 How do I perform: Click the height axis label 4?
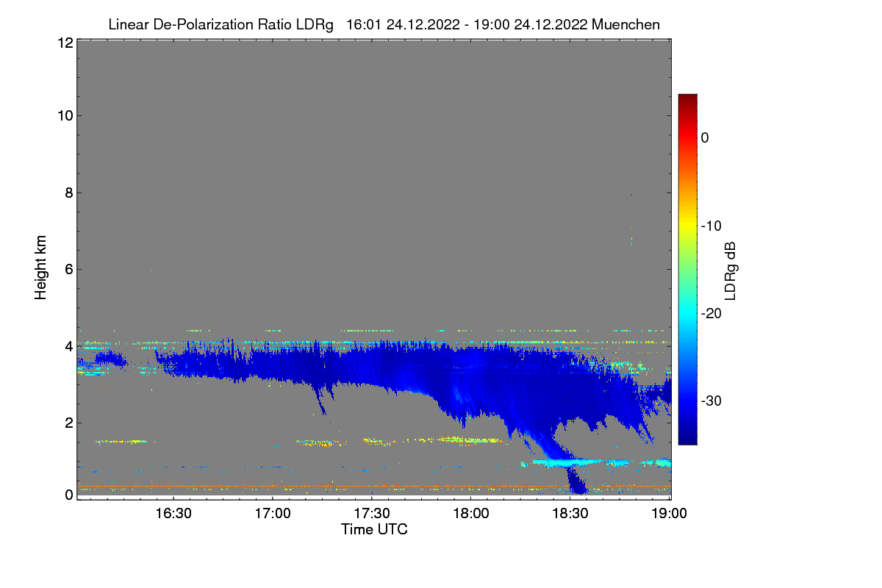point(69,345)
